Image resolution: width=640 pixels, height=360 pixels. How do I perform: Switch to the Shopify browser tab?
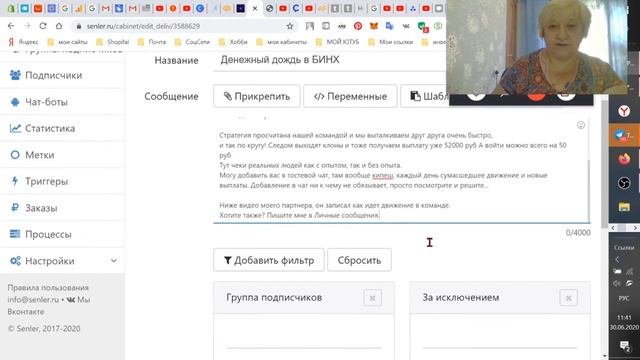[x=11, y=8]
